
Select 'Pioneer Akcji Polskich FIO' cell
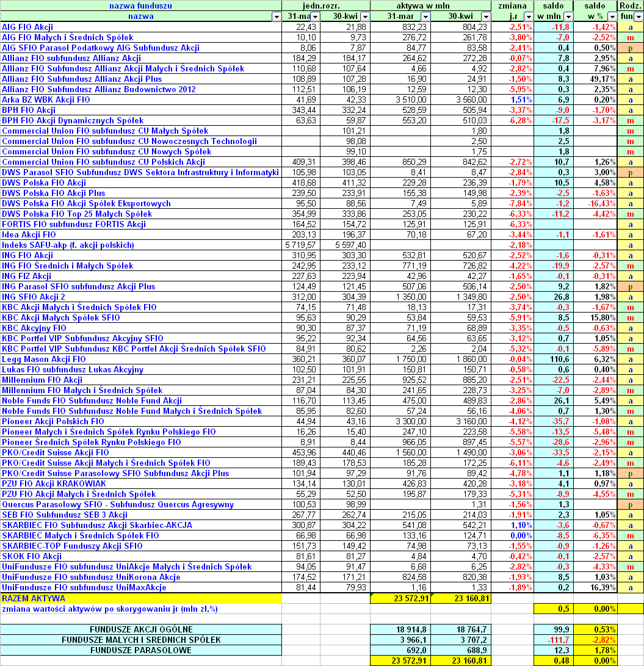[140, 421]
